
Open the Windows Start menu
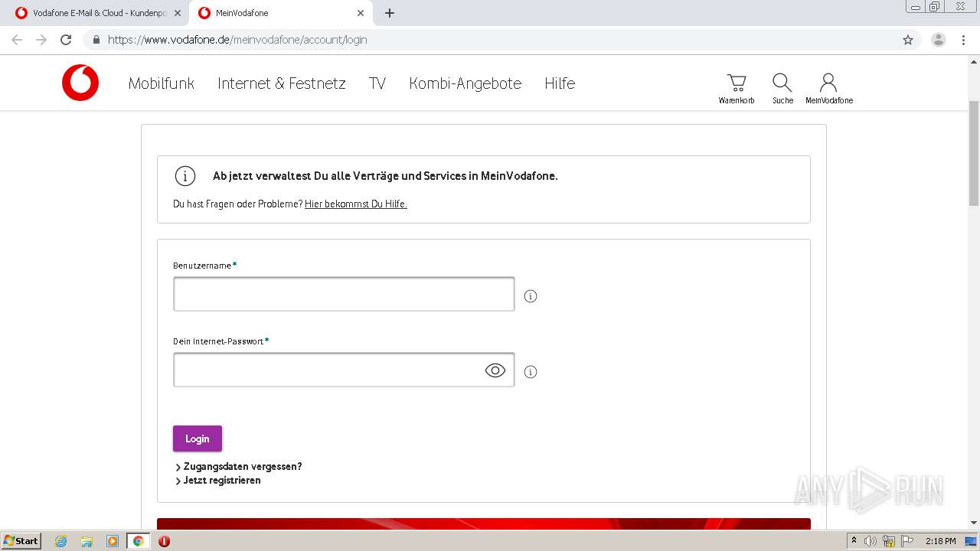click(x=21, y=540)
